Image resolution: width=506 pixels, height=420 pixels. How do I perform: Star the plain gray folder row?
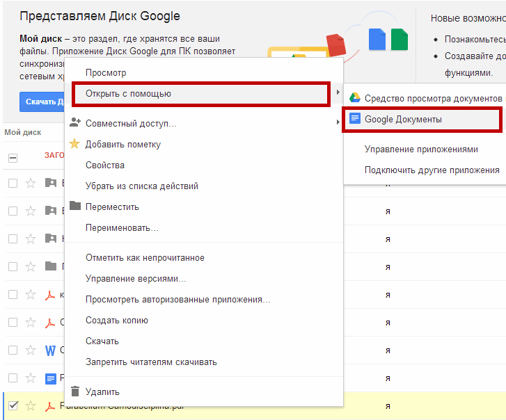[31, 266]
